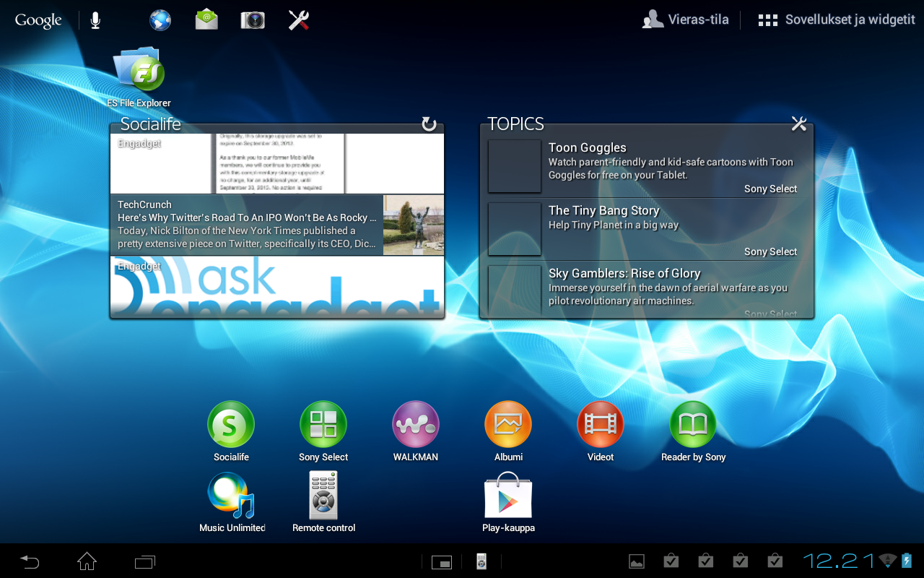Screen dimensions: 924x578
Task: Tap the remote control icon in navigation bar
Action: click(481, 561)
